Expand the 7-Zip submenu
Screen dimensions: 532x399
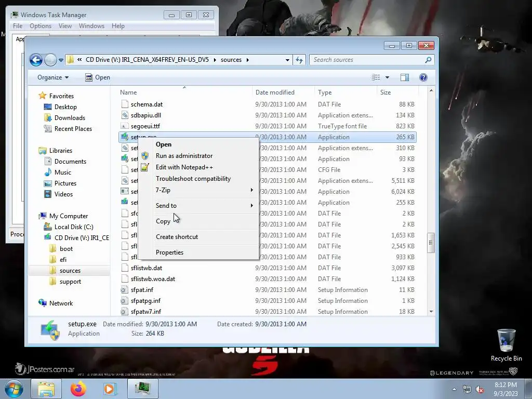(x=198, y=190)
